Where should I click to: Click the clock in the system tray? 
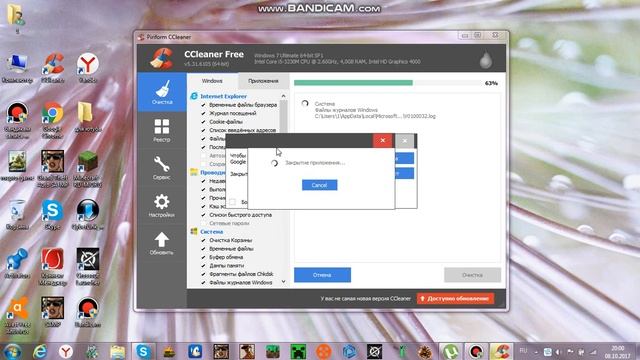(618, 352)
